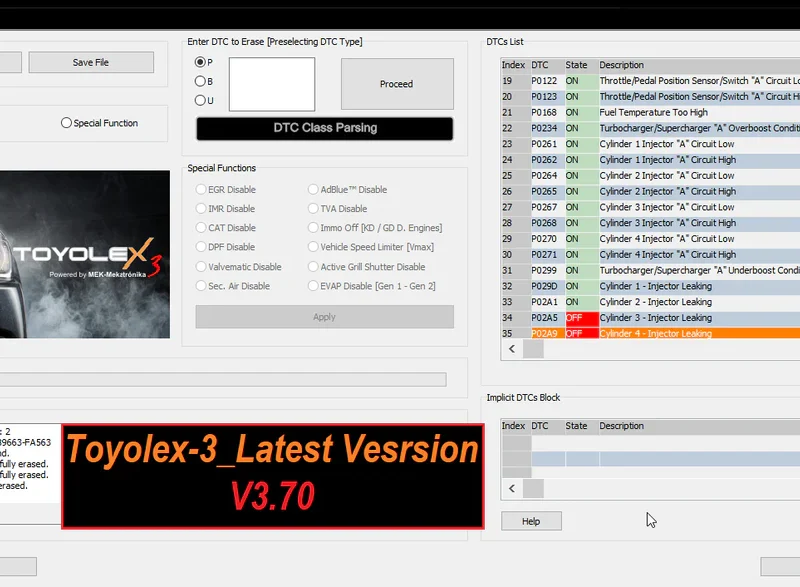The height and width of the screenshot is (587, 800).
Task: Select the P0168 Fuel Temperature Too High row
Action: (653, 113)
